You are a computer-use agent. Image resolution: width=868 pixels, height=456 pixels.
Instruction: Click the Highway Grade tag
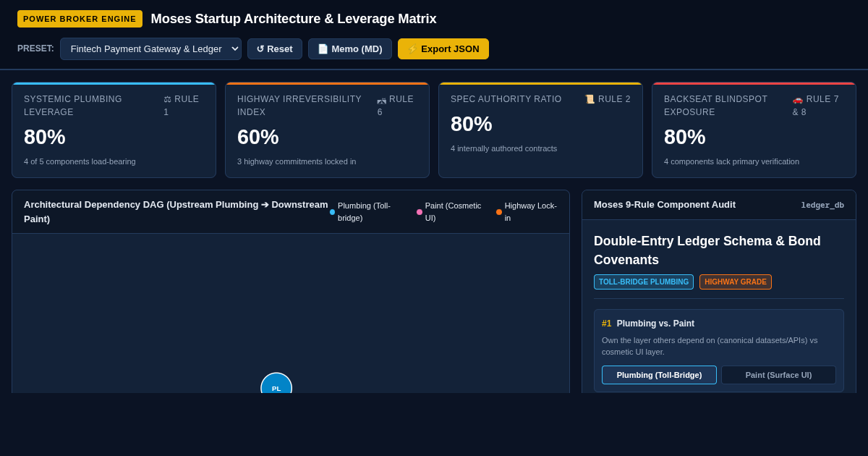736,282
